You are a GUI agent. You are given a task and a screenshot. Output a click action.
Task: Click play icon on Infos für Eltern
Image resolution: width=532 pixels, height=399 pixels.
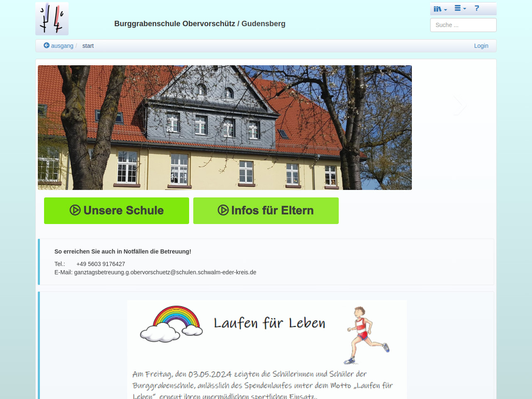pyautogui.click(x=223, y=210)
